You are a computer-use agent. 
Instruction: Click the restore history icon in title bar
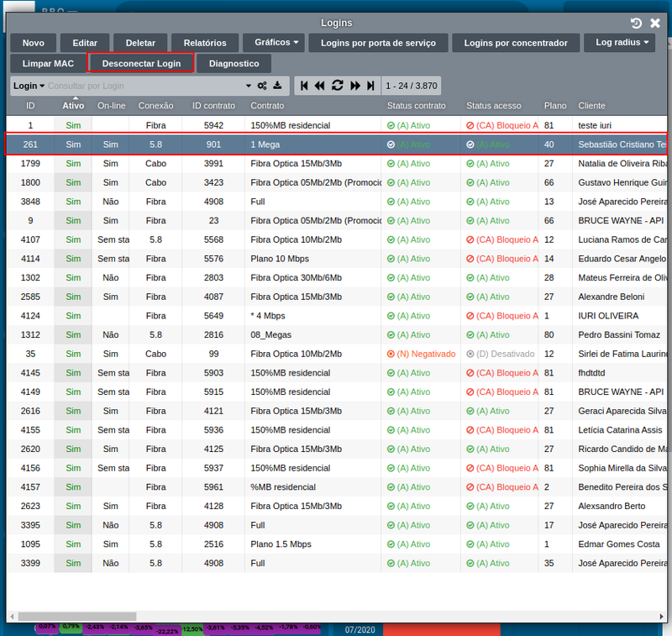pos(636,23)
